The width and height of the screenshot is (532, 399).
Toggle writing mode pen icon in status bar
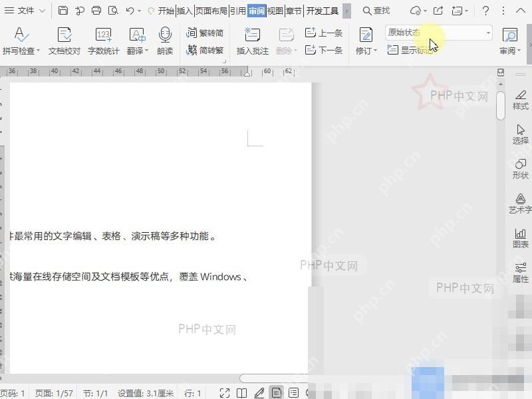coord(259,393)
